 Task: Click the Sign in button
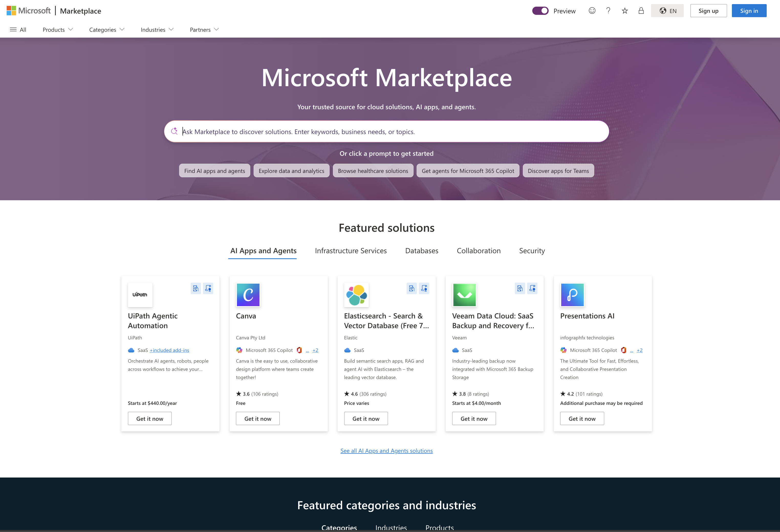click(x=749, y=11)
